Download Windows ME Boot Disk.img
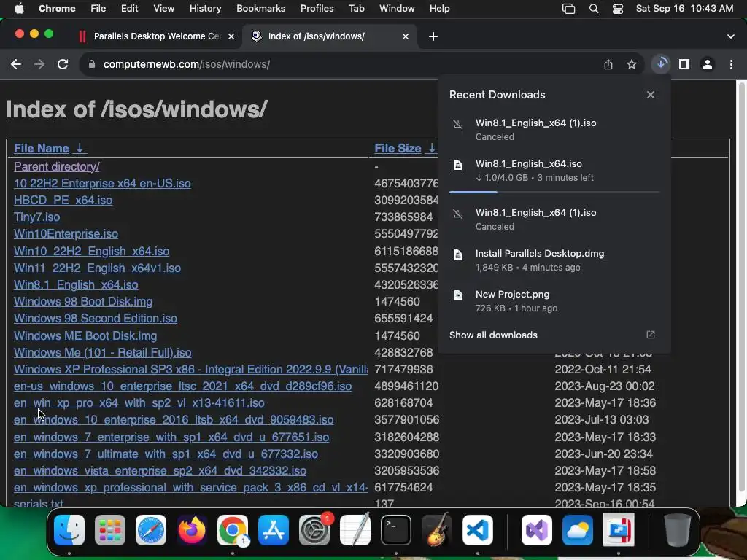The width and height of the screenshot is (747, 560). [x=85, y=335]
